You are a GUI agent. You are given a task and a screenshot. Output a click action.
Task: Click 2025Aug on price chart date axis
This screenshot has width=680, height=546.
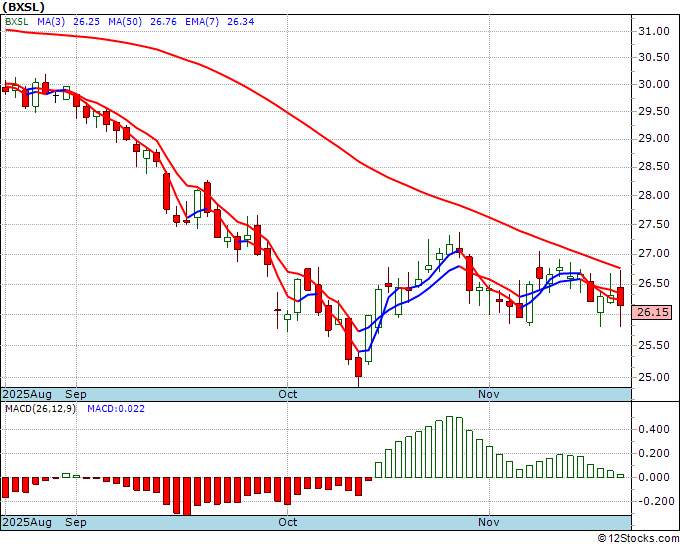point(27,394)
